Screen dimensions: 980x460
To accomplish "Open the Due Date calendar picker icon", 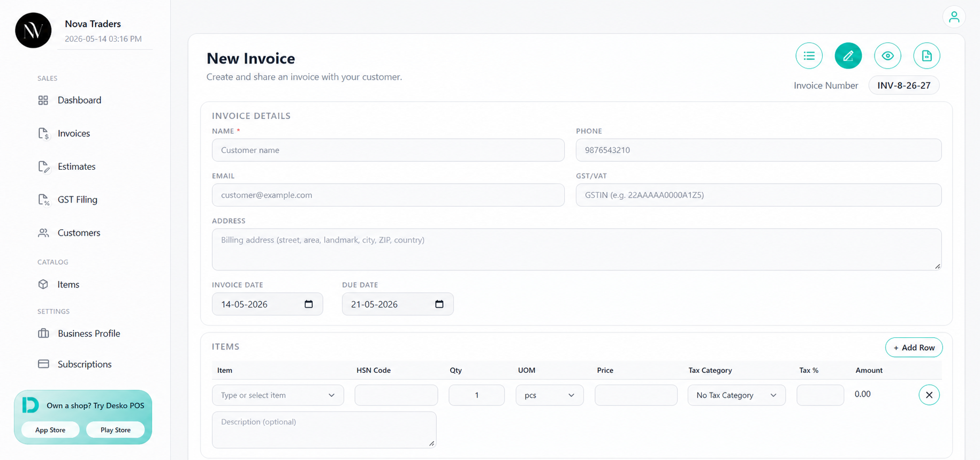I will click(439, 304).
